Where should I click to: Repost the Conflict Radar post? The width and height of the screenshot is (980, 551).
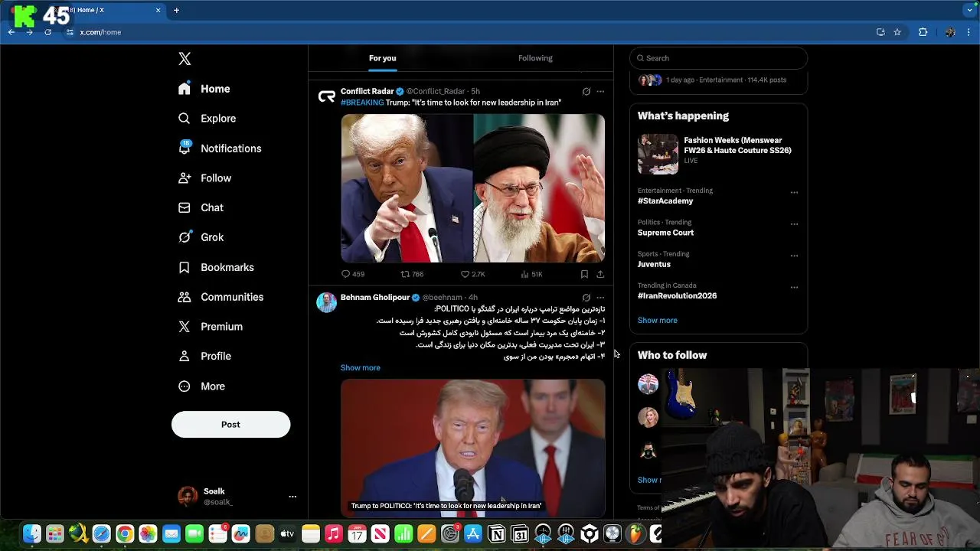click(412, 274)
